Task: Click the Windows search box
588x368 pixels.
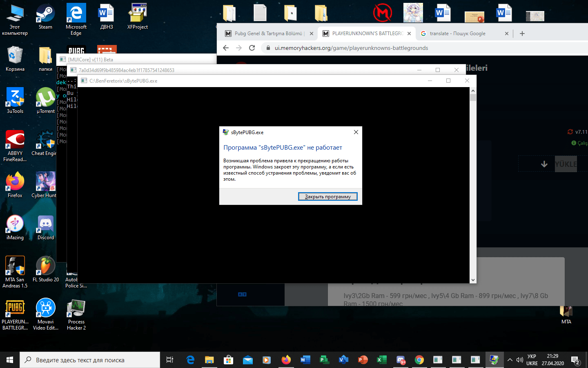Action: tap(90, 360)
